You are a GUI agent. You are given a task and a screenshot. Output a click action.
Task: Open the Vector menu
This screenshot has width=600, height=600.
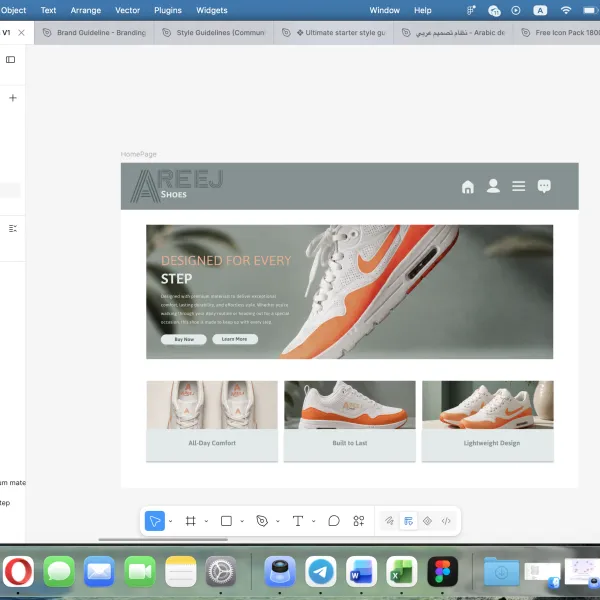coord(127,10)
